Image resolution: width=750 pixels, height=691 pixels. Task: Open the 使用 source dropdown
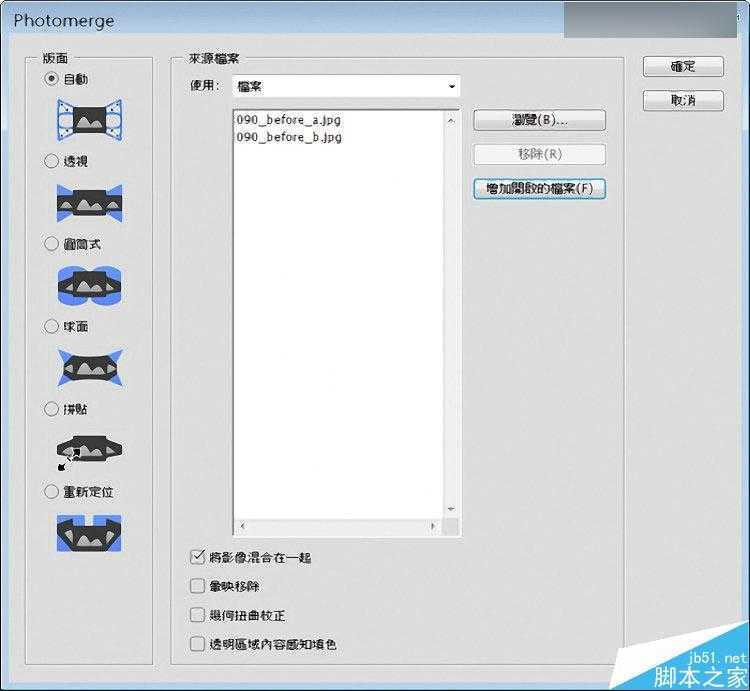(346, 87)
